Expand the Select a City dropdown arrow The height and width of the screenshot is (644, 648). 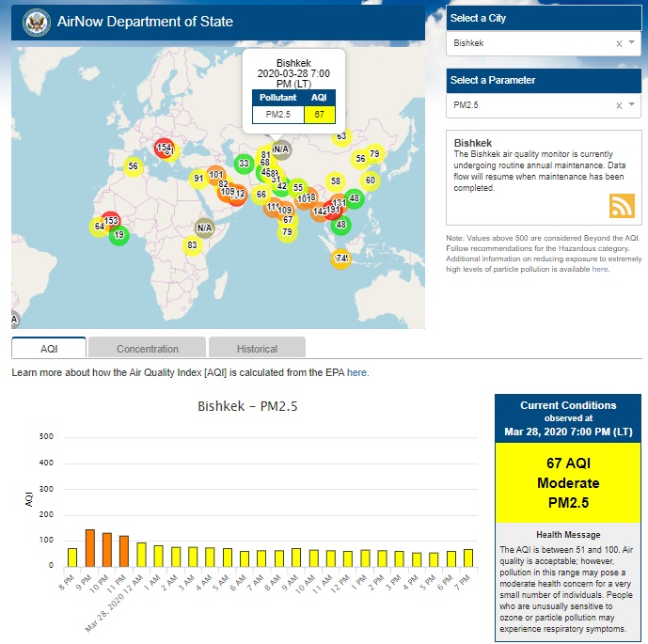(x=632, y=43)
